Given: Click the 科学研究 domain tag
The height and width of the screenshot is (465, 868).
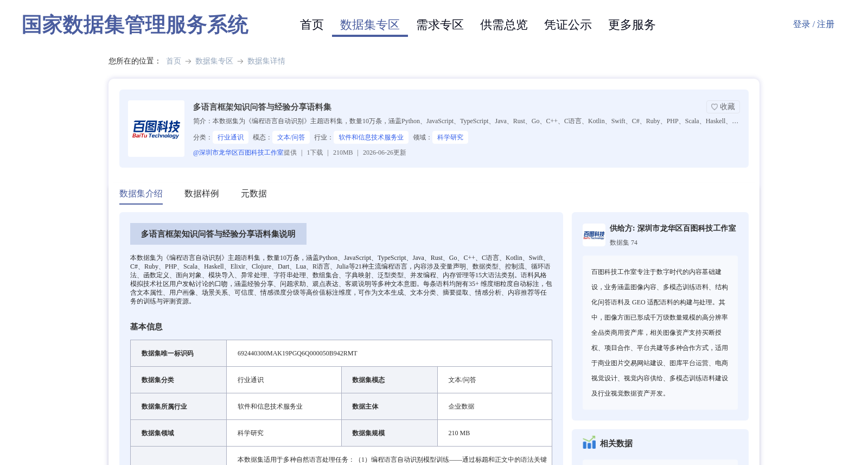Looking at the screenshot, I should click(x=450, y=137).
